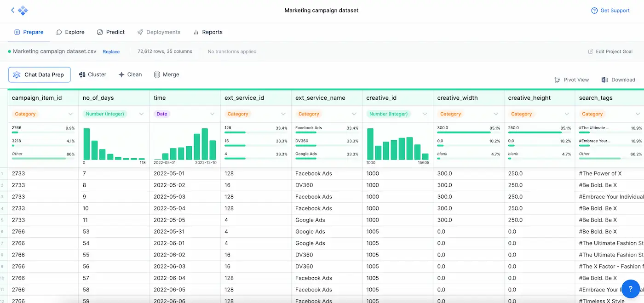Open Get Support
This screenshot has width=644, height=303.
pyautogui.click(x=610, y=10)
